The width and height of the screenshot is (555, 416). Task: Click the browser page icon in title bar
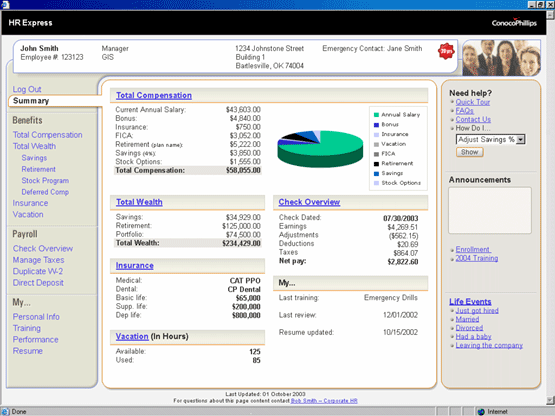coord(5,4)
